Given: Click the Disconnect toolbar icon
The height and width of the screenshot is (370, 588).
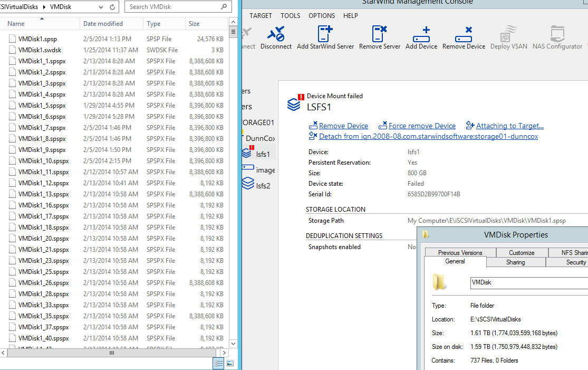Looking at the screenshot, I should point(276,34).
